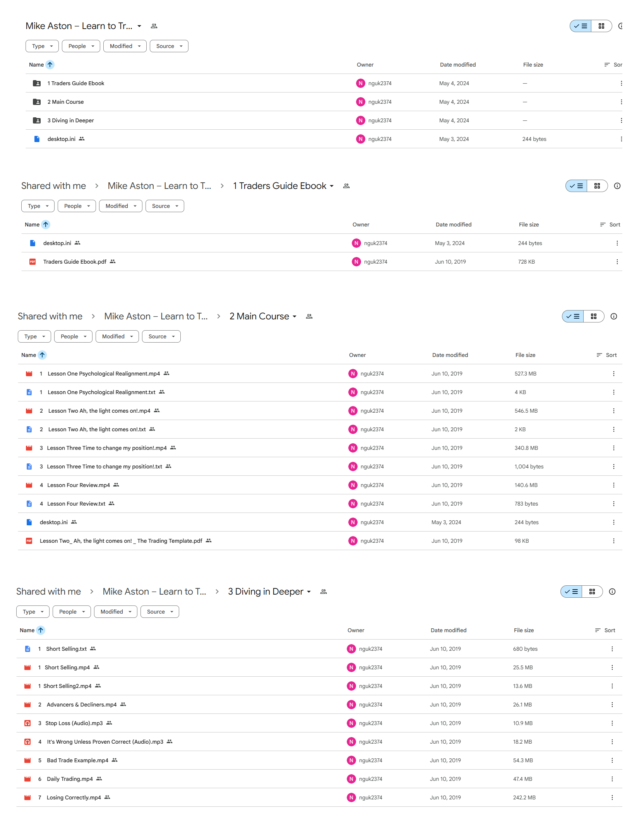Open more actions for Traders Guide Ebook.pdf

tap(617, 262)
